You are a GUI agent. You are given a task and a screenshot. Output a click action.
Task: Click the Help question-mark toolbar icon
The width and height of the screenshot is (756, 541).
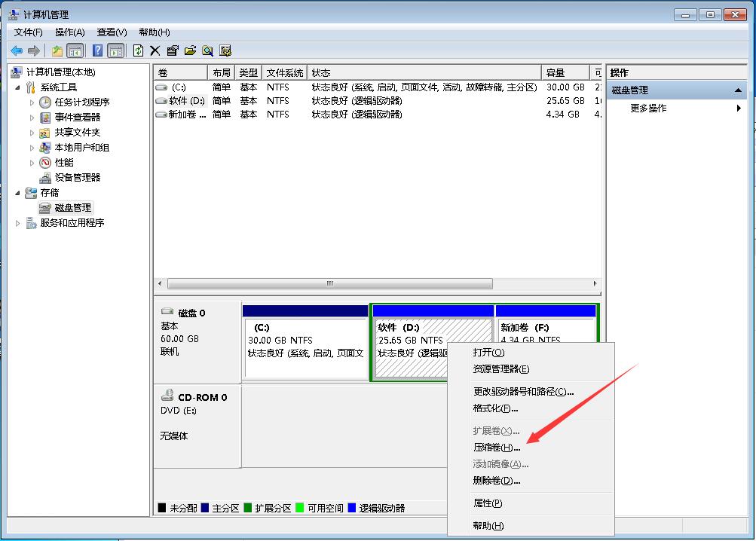99,50
